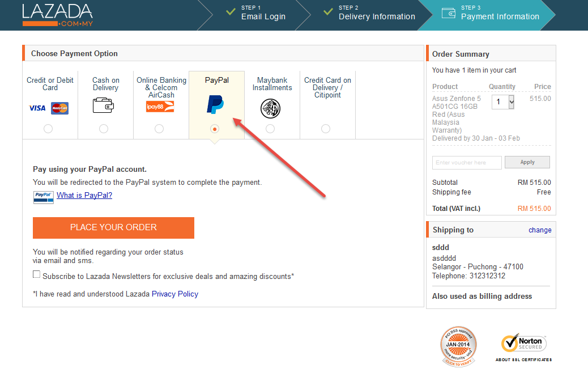Select the Credit Card on Delivery radio button

coord(326,129)
